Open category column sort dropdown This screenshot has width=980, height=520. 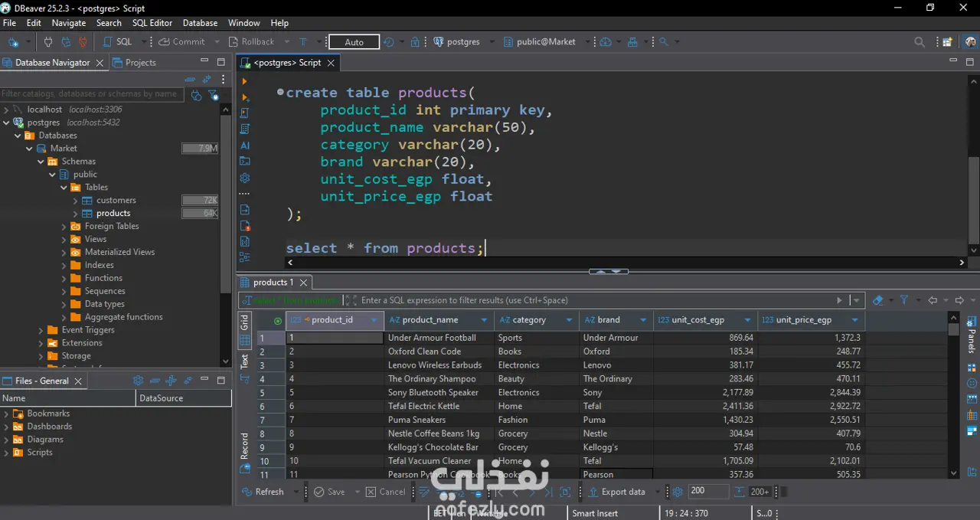[x=570, y=320]
